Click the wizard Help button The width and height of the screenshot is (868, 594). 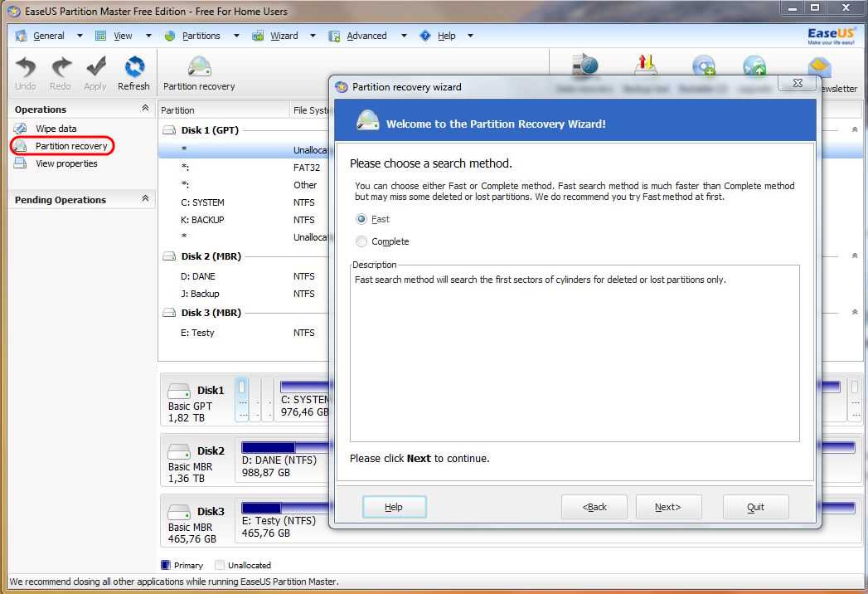pos(394,507)
